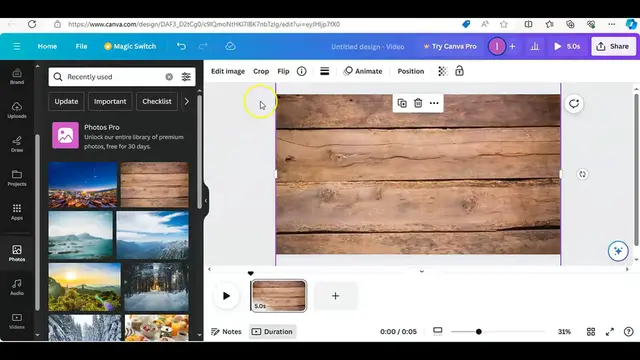Viewport: 640px width, 360px height.
Task: Collapse the timeline with down chevron
Action: click(422, 271)
